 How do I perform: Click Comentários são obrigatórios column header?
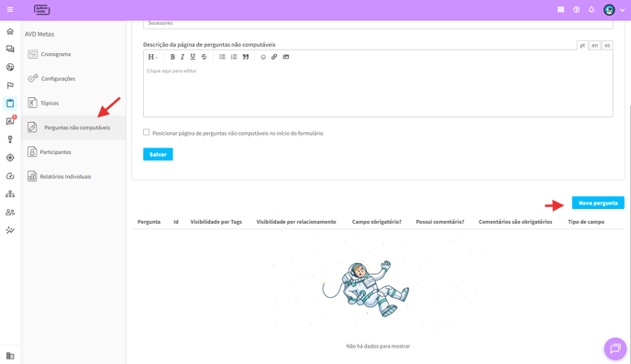(x=515, y=222)
